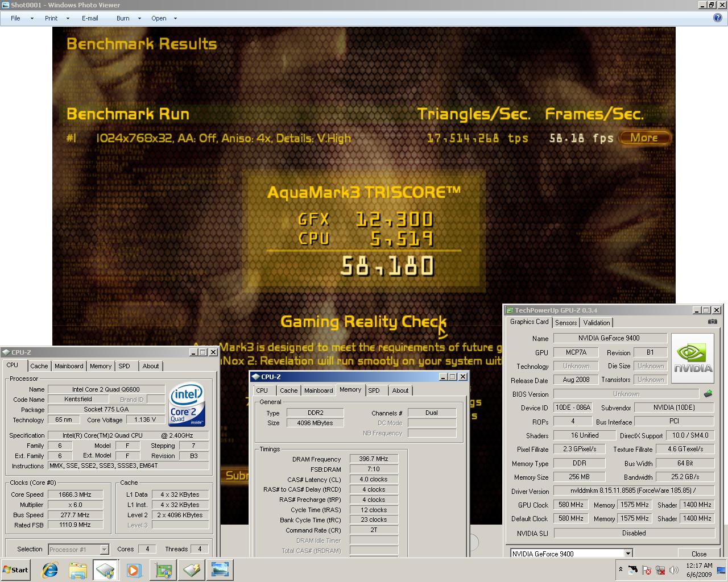Open the Start menu
This screenshot has width=728, height=582.
click(x=16, y=570)
